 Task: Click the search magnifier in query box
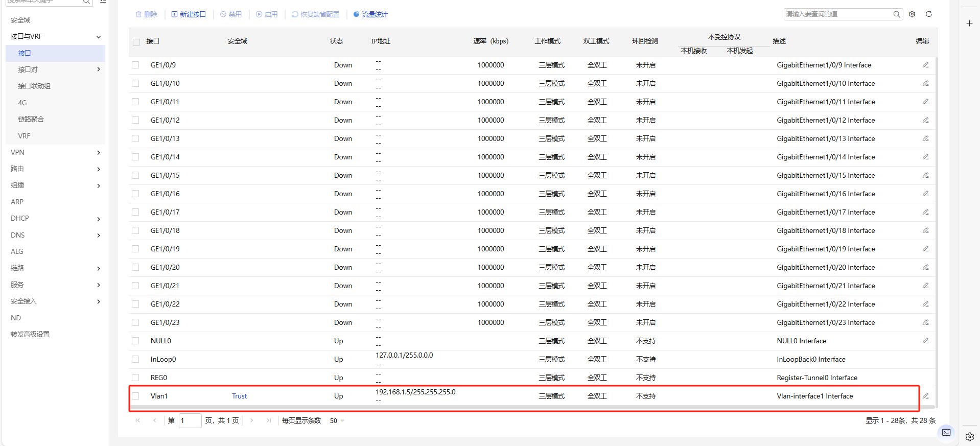(897, 14)
